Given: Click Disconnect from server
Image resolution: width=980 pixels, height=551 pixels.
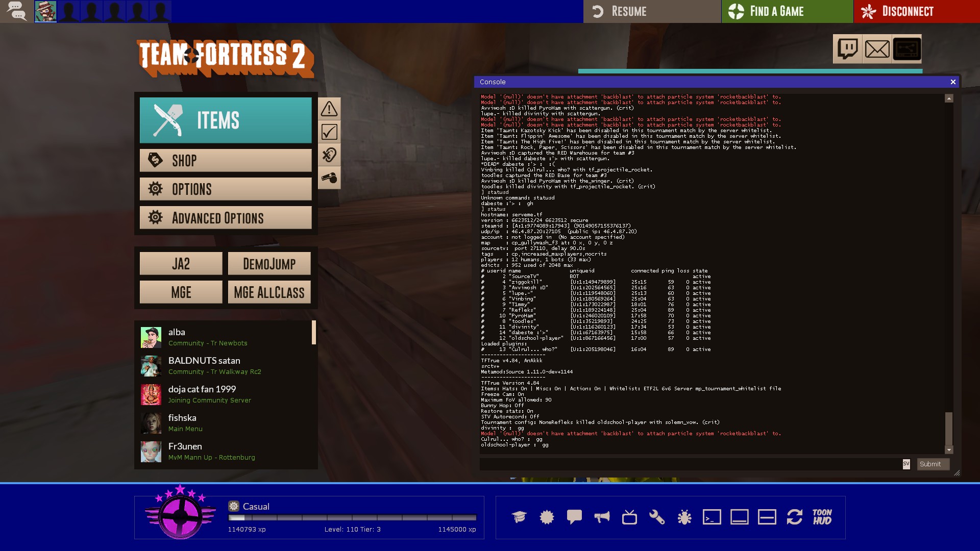Looking at the screenshot, I should point(917,11).
